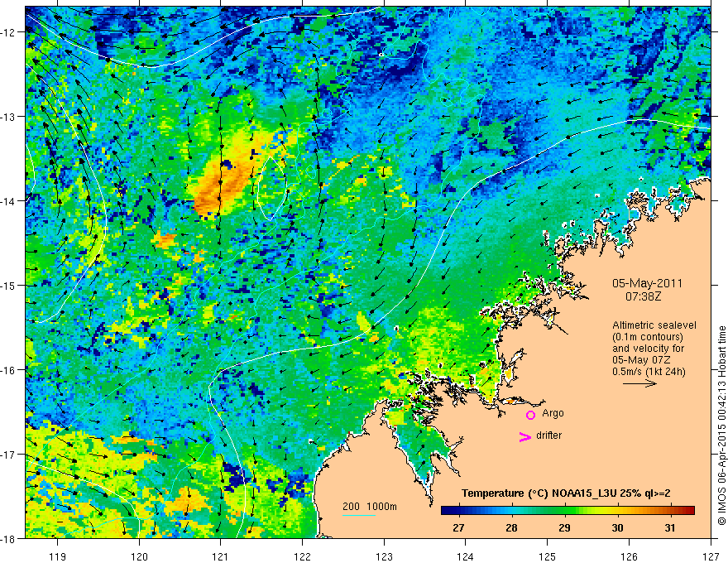Viewport: 728px width, 563px height.
Task: Click the magenta Argo circle marker
Action: pos(530,415)
